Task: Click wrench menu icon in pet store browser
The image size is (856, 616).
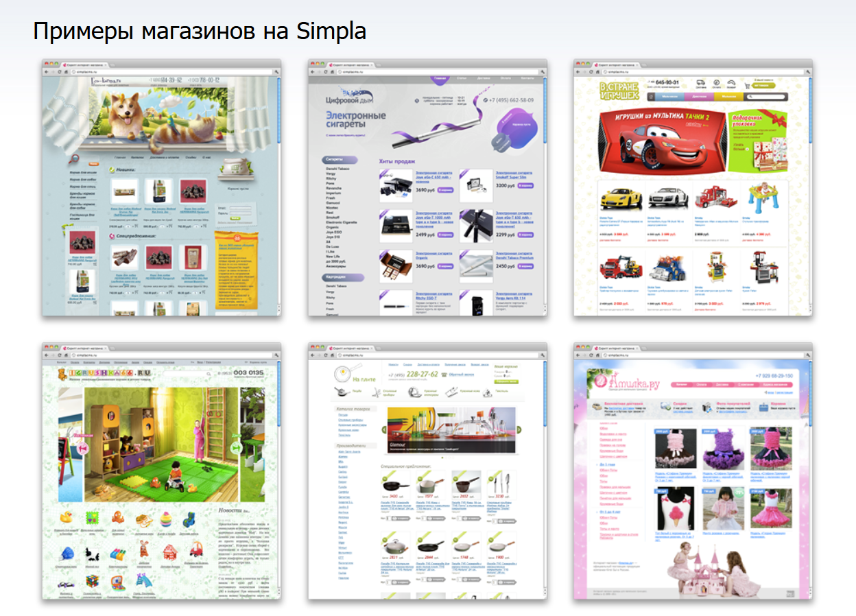Action: 275,71
